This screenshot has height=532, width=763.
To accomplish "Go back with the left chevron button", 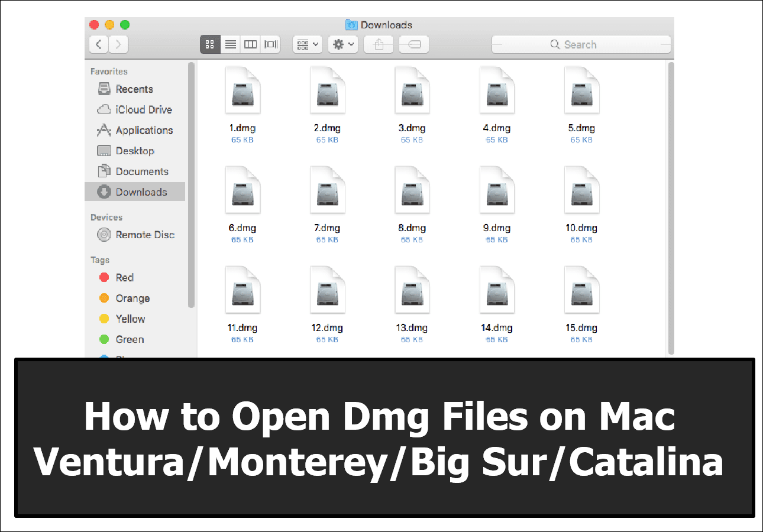I will pyautogui.click(x=99, y=44).
